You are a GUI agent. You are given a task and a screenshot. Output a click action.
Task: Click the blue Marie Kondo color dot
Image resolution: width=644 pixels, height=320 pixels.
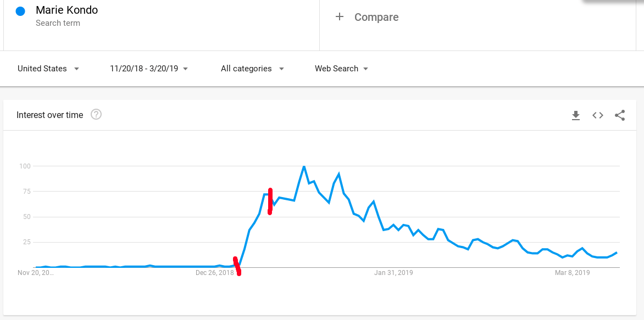coord(20,12)
